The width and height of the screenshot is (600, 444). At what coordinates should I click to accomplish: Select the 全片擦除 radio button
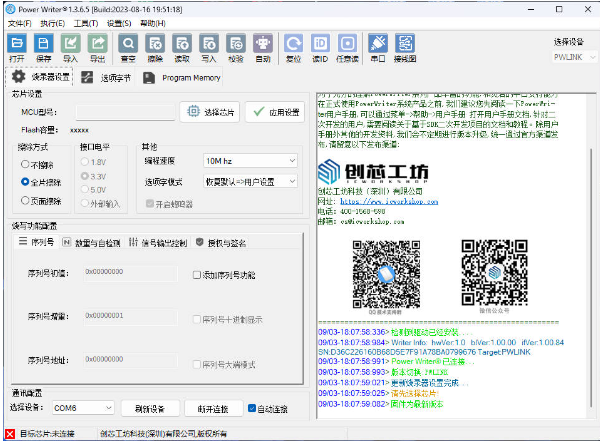point(25,181)
